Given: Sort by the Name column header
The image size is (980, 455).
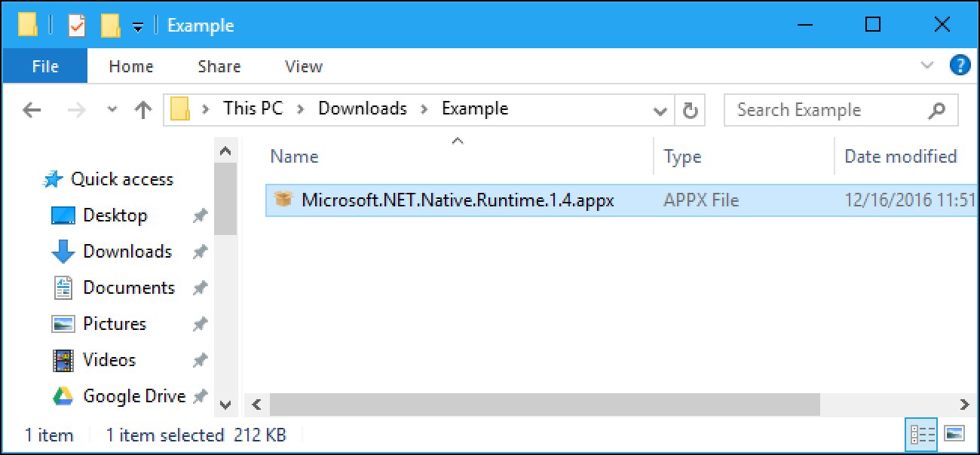Looking at the screenshot, I should tap(294, 157).
